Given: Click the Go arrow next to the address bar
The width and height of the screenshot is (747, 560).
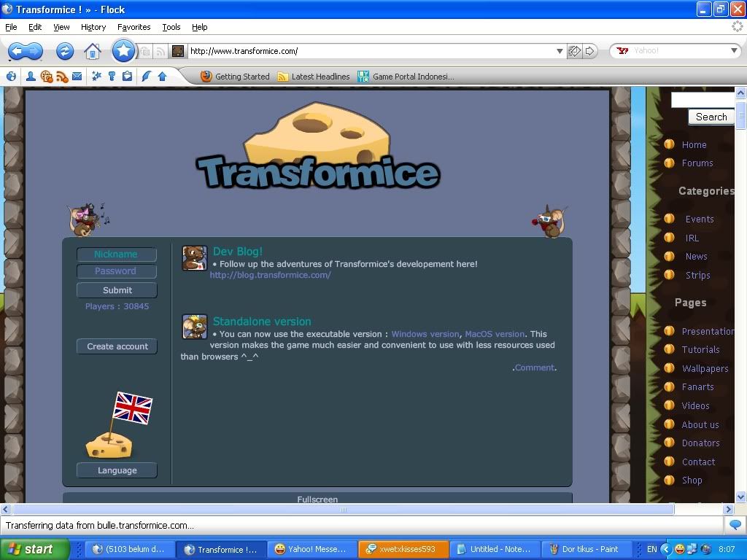Looking at the screenshot, I should pyautogui.click(x=589, y=51).
